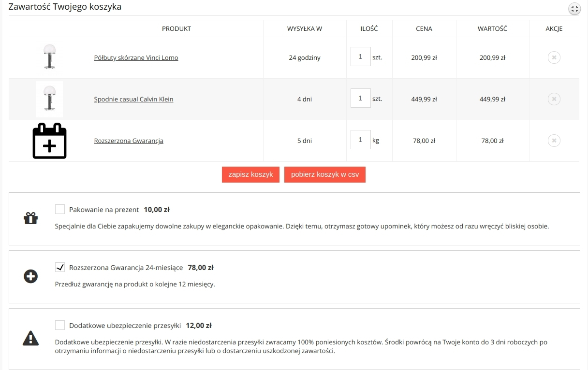Click the CENA column header
The image size is (588, 370).
(x=424, y=28)
